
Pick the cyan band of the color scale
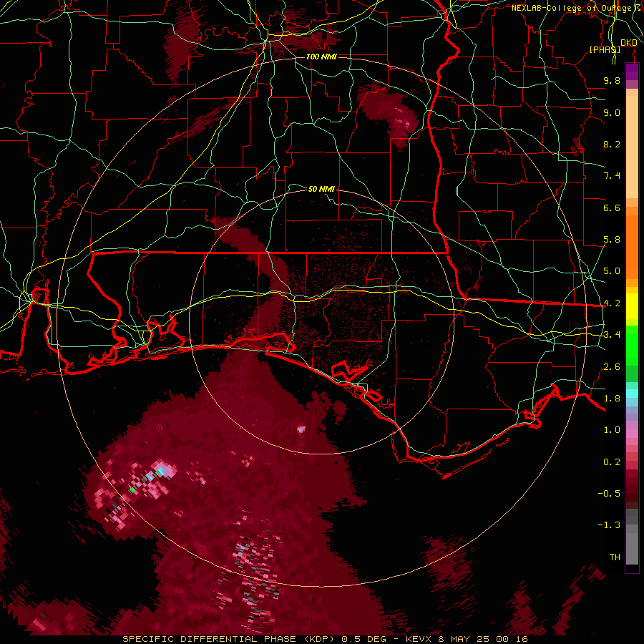[x=632, y=394]
